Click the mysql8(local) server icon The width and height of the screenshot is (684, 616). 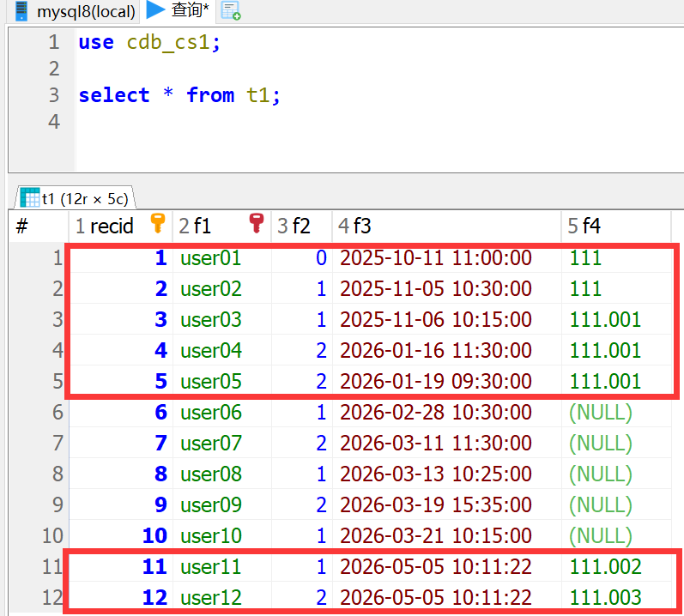pyautogui.click(x=21, y=10)
